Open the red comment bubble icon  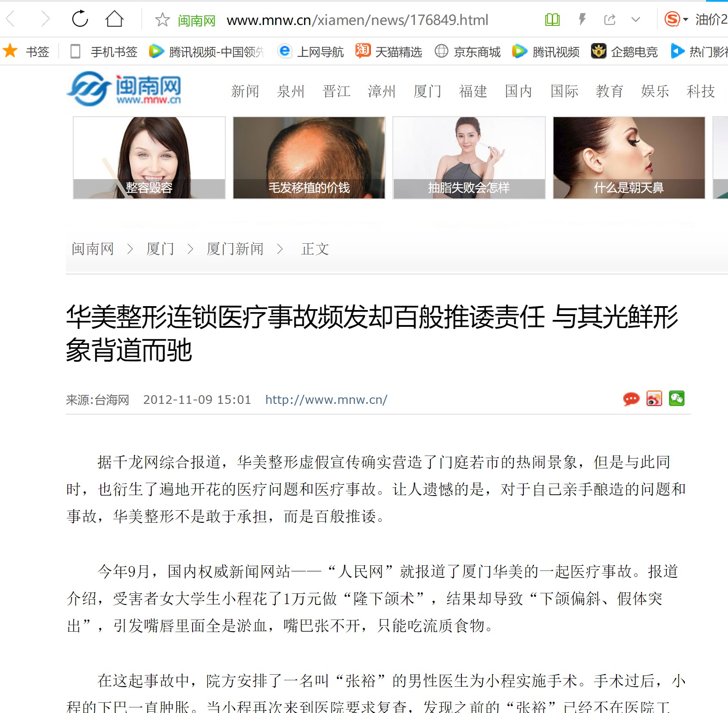(x=631, y=399)
